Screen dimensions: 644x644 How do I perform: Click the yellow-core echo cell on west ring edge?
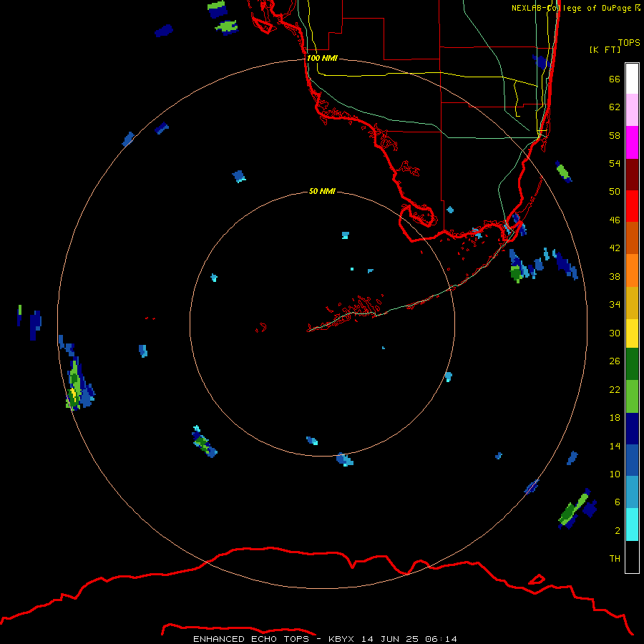[74, 393]
